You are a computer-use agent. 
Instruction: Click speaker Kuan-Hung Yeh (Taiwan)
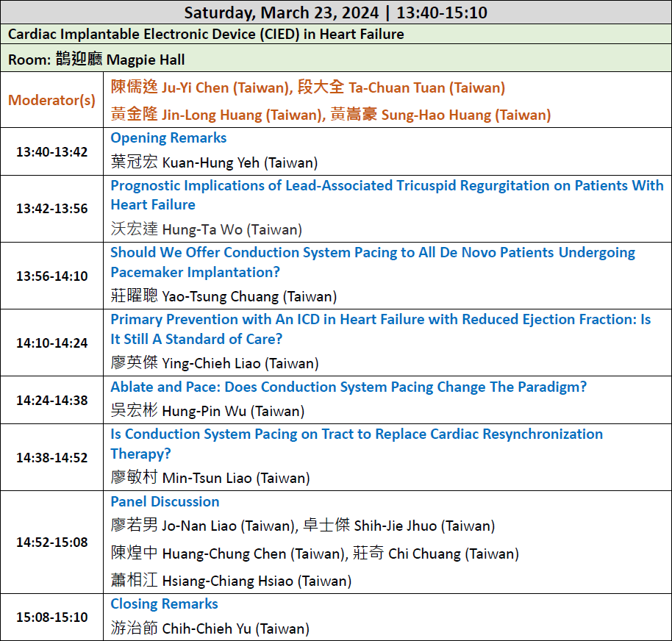click(x=214, y=162)
